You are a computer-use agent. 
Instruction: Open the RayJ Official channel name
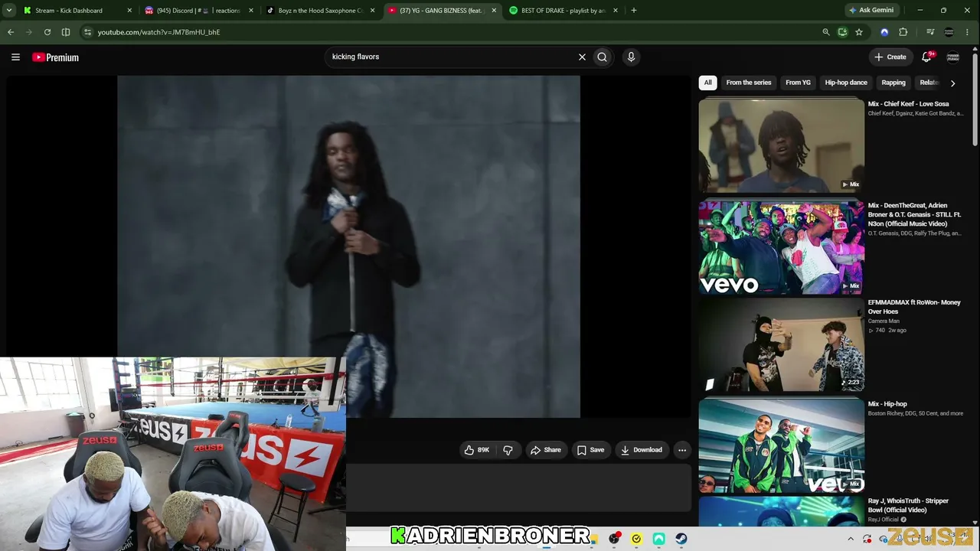(x=884, y=520)
